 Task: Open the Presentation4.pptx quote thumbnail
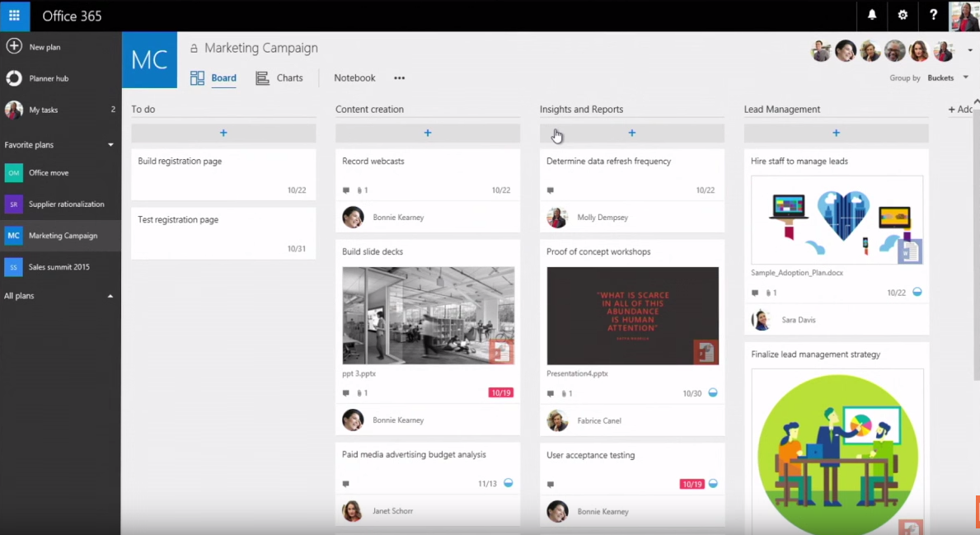pyautogui.click(x=632, y=316)
